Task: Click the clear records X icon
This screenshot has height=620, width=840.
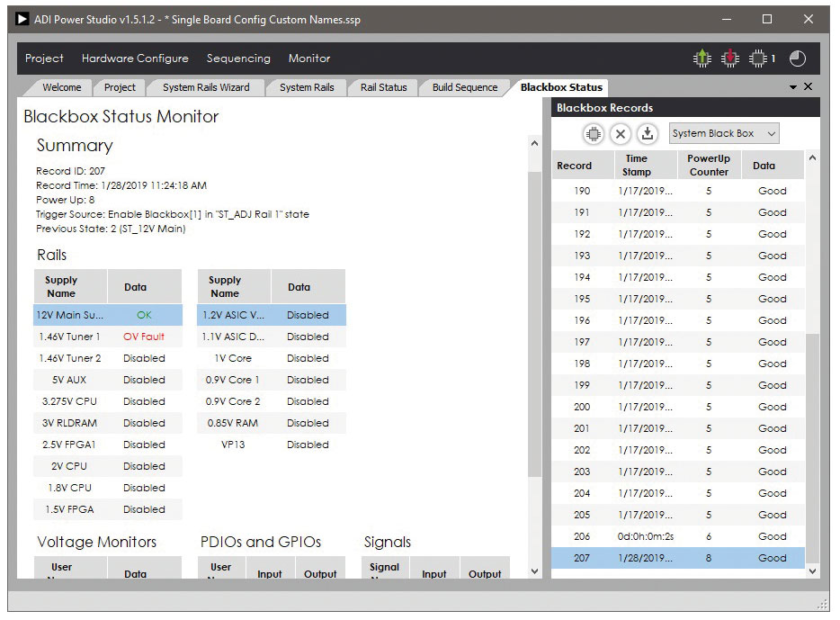Action: pyautogui.click(x=621, y=134)
